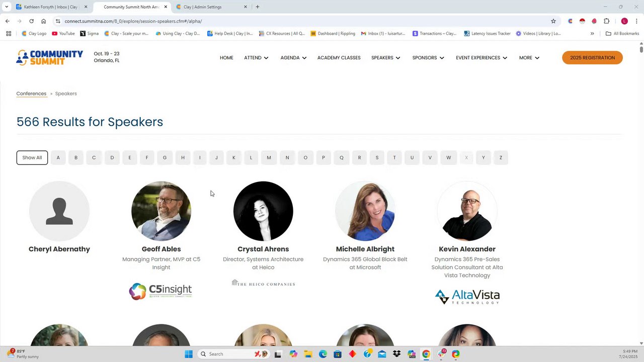This screenshot has width=644, height=362.
Task: Open the Chrome apps grid icon
Action: 9,34
